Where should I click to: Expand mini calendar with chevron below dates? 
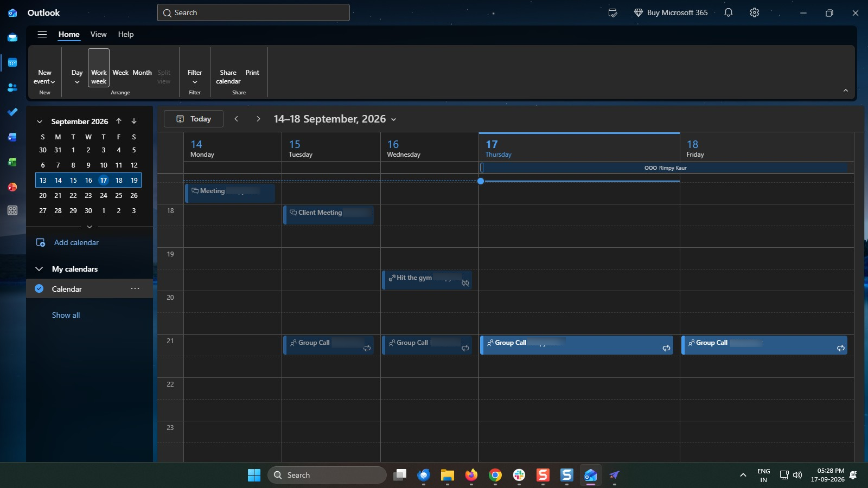tap(90, 227)
